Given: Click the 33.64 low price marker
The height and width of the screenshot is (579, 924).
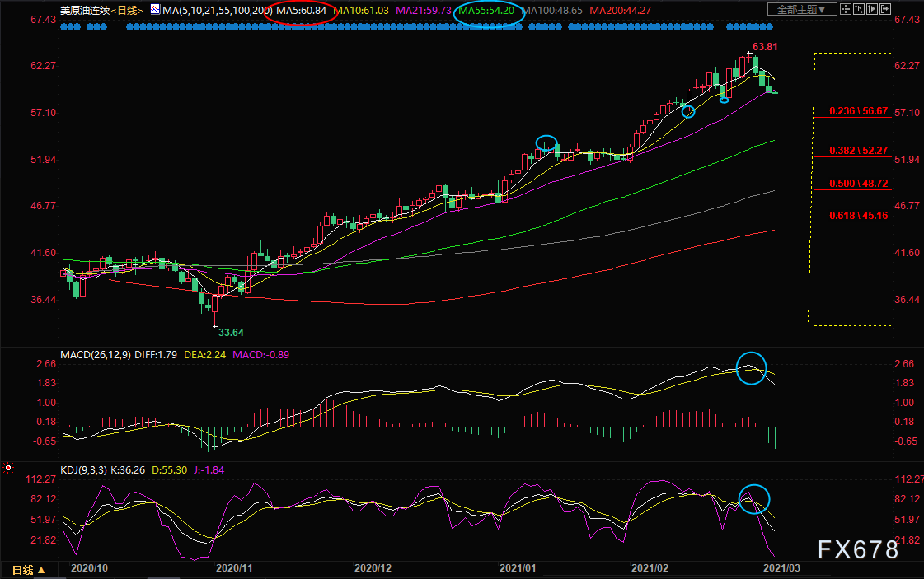Looking at the screenshot, I should point(231,332).
